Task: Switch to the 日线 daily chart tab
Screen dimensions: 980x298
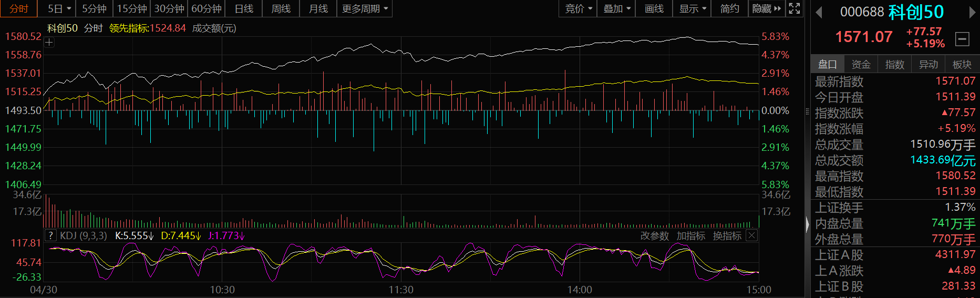Action: [x=244, y=8]
